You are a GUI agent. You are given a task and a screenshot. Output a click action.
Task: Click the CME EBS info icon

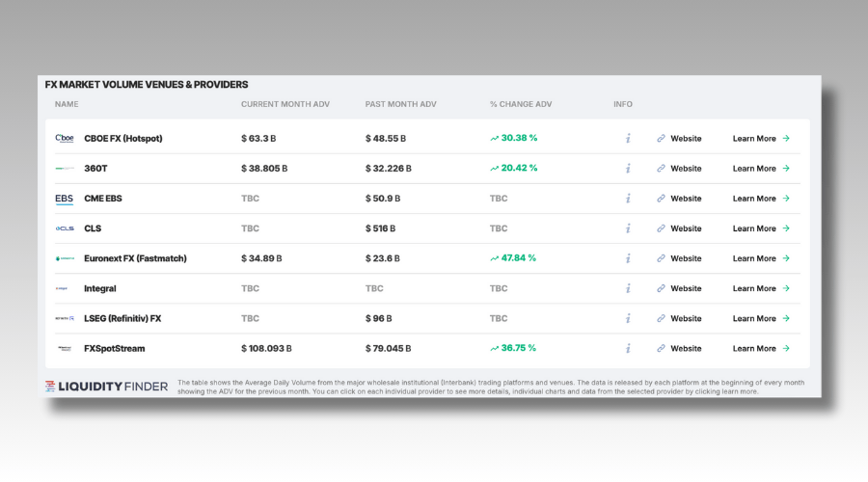628,198
